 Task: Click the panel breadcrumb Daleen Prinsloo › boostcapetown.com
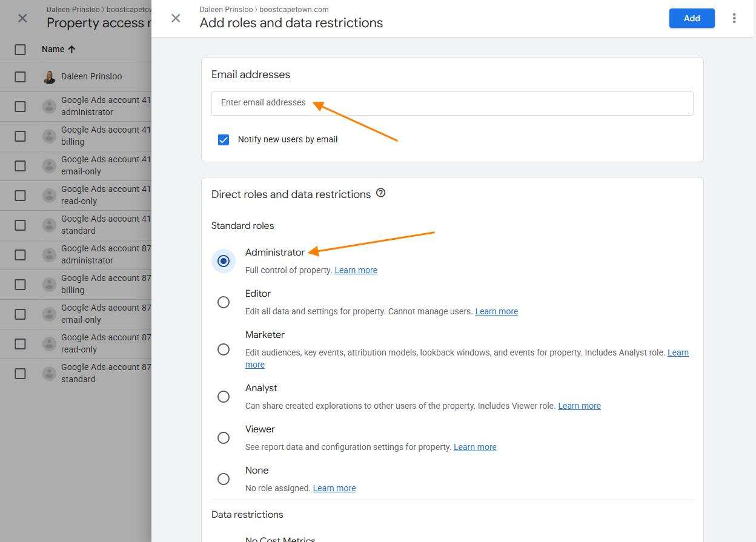264,10
